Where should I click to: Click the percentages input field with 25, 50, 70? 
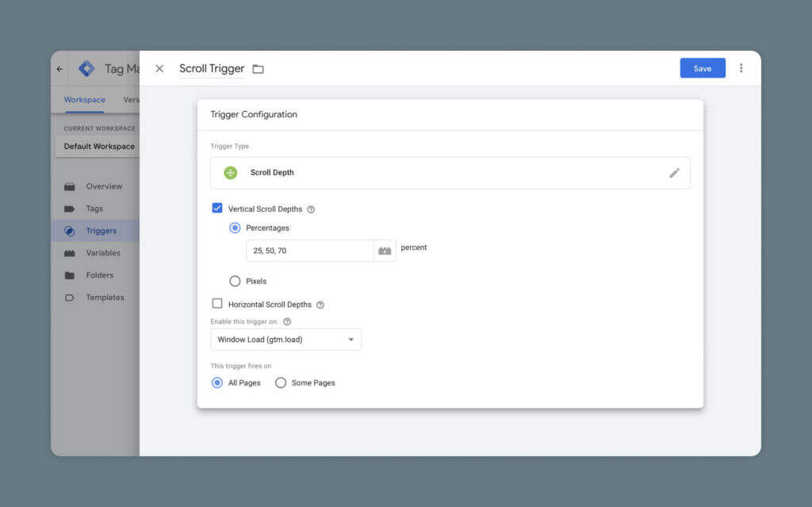coord(309,251)
